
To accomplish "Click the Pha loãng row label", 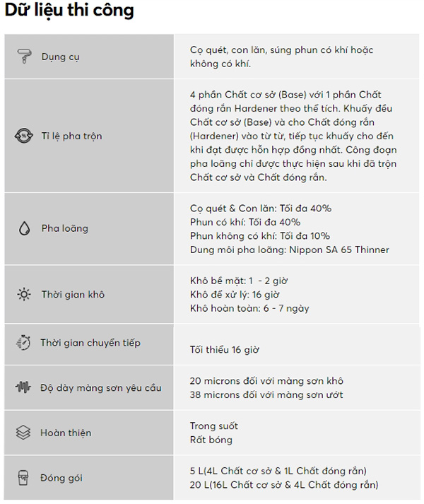I will click(x=64, y=229).
